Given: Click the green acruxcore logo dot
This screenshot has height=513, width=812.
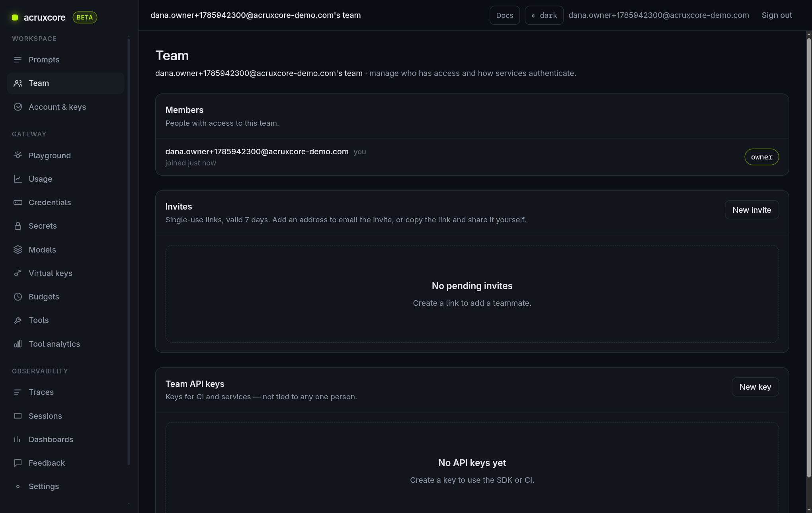Looking at the screenshot, I should [15, 17].
